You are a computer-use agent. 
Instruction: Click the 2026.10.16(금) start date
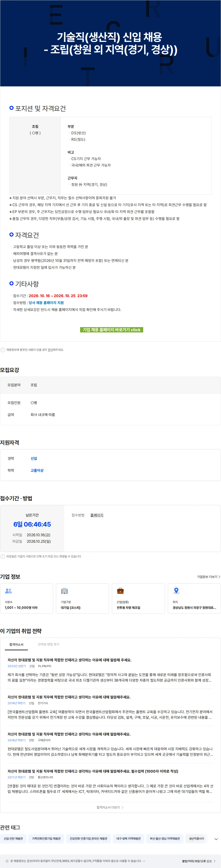coord(38,535)
